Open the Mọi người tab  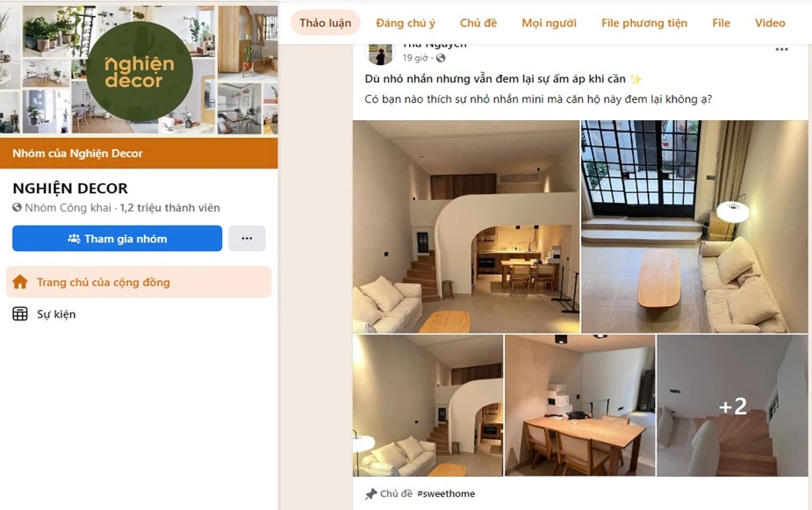(549, 23)
